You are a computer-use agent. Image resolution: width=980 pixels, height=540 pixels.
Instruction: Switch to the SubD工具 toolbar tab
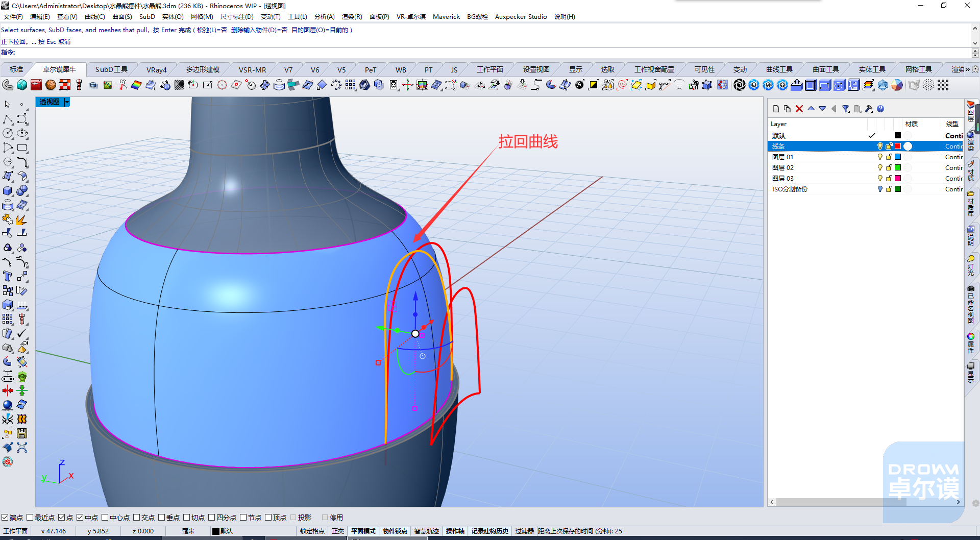111,69
